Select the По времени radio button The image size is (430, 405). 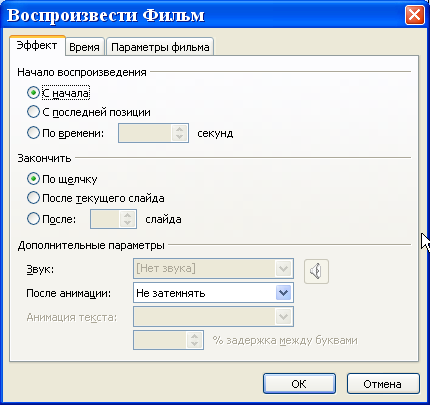click(33, 133)
